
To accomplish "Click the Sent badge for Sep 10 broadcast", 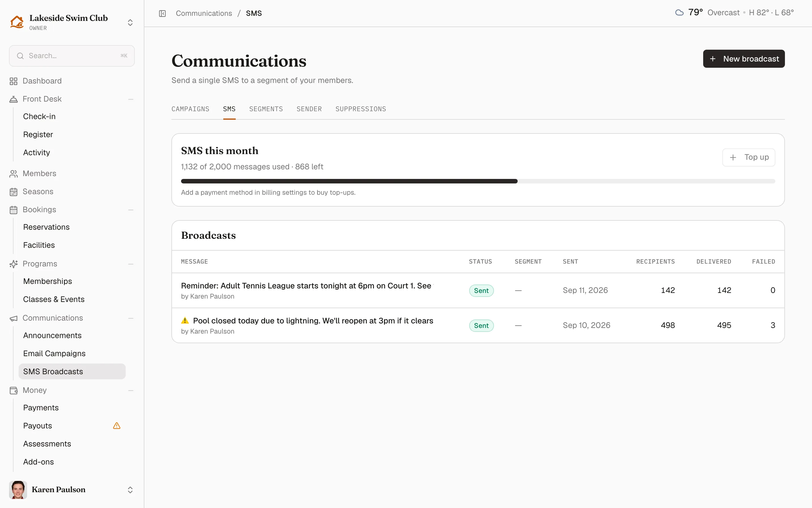I will tap(481, 326).
